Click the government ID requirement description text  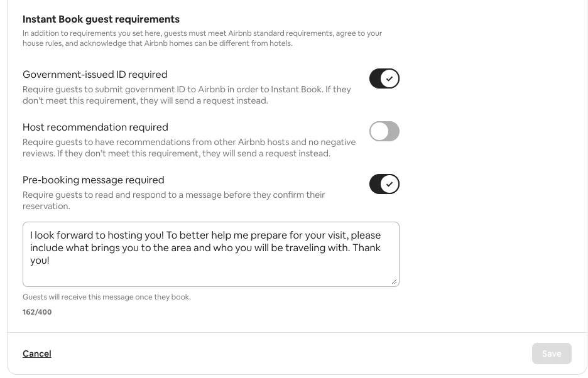[187, 95]
